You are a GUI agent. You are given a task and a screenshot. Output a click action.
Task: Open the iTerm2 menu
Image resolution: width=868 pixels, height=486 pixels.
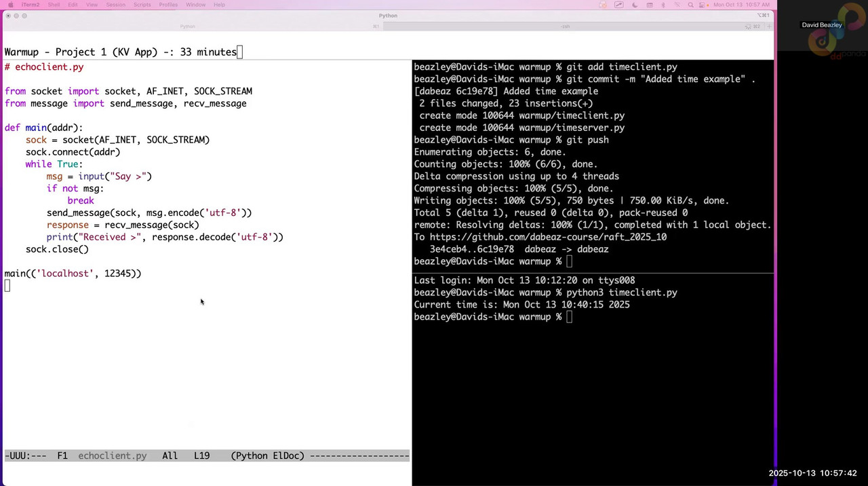(x=31, y=5)
